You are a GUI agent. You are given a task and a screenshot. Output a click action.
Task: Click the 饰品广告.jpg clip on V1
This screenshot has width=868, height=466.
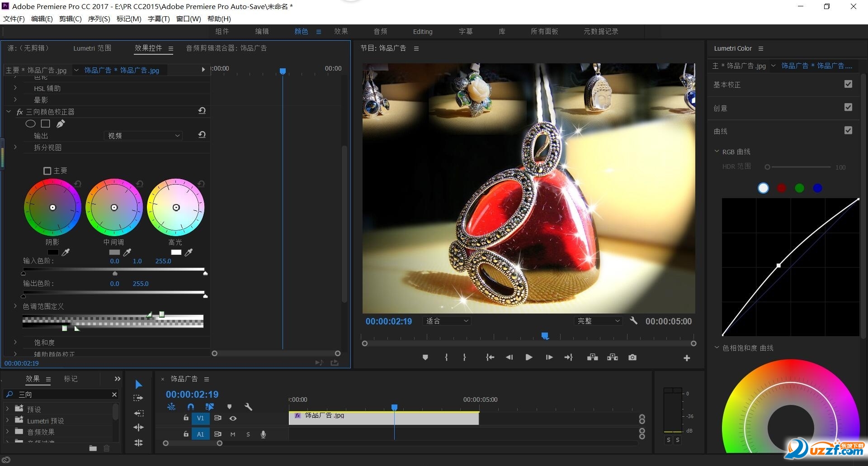384,418
